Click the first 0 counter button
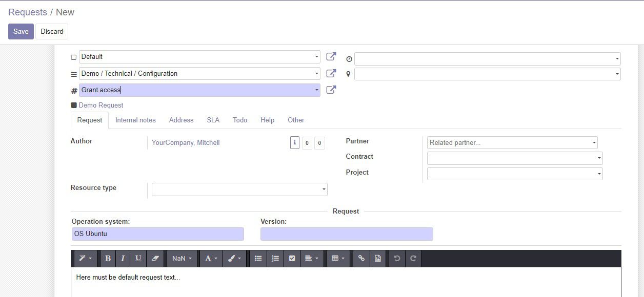644x297 pixels. (307, 143)
